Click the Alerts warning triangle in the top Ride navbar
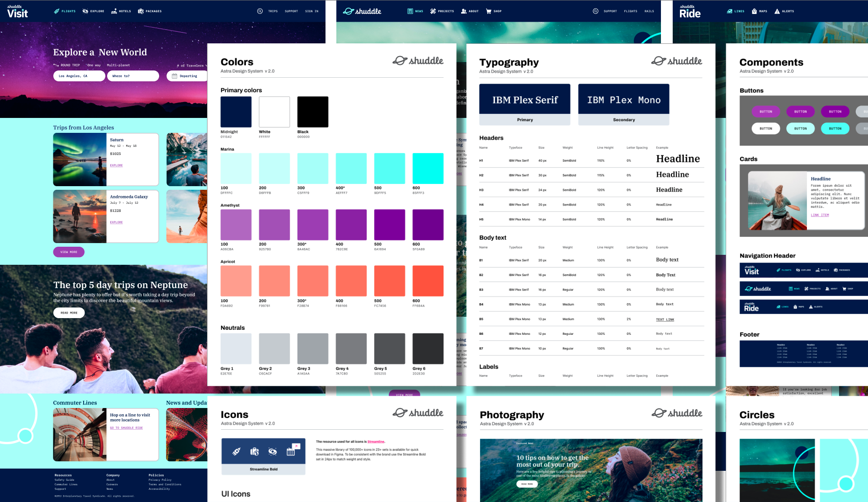The width and height of the screenshot is (868, 502). click(777, 11)
